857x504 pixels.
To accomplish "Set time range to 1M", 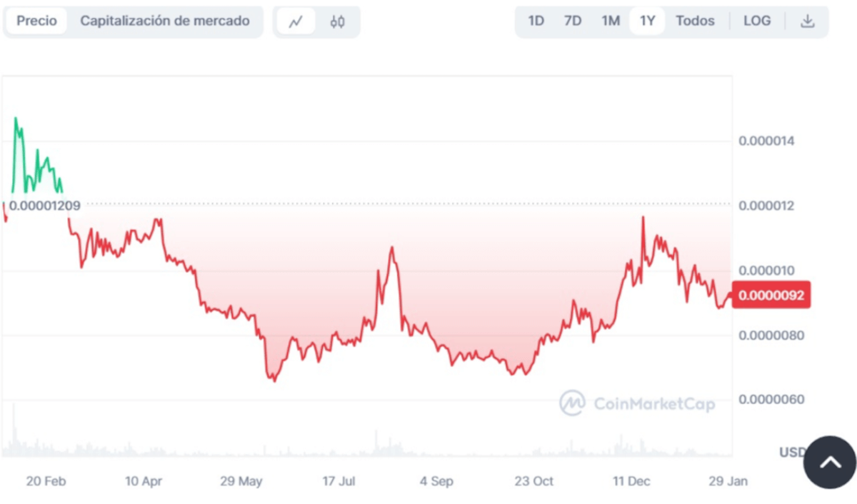I will coord(611,21).
